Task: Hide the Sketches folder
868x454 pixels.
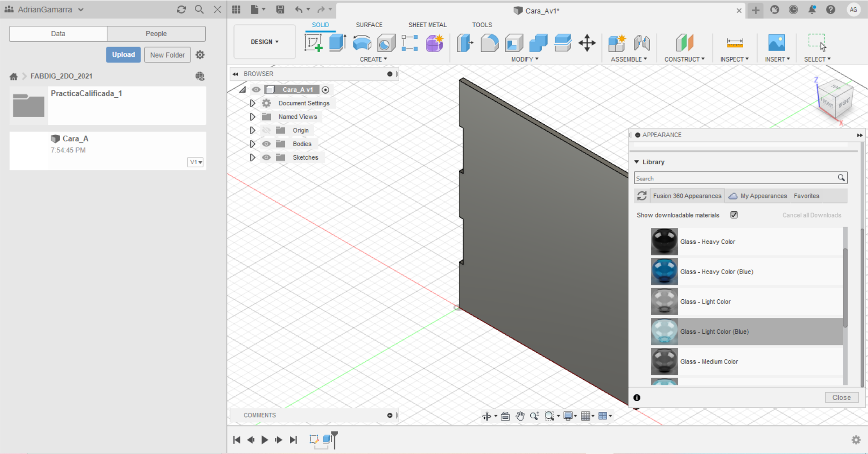Action: point(266,157)
